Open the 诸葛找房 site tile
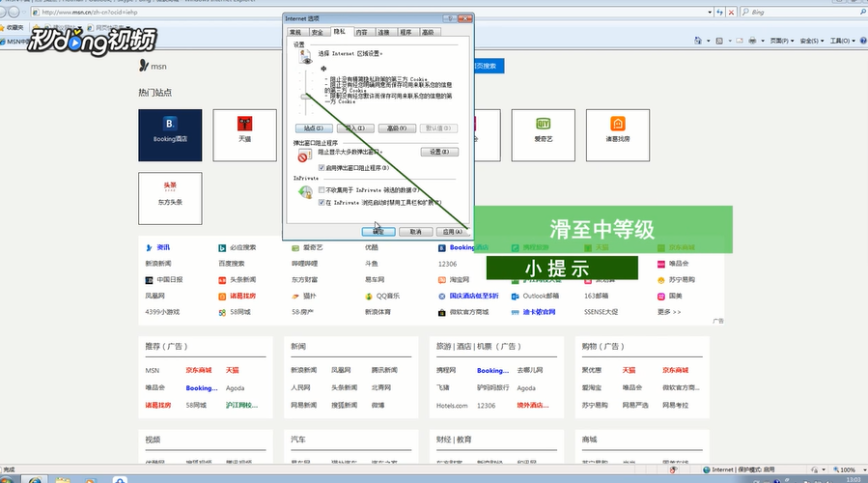 coord(618,135)
